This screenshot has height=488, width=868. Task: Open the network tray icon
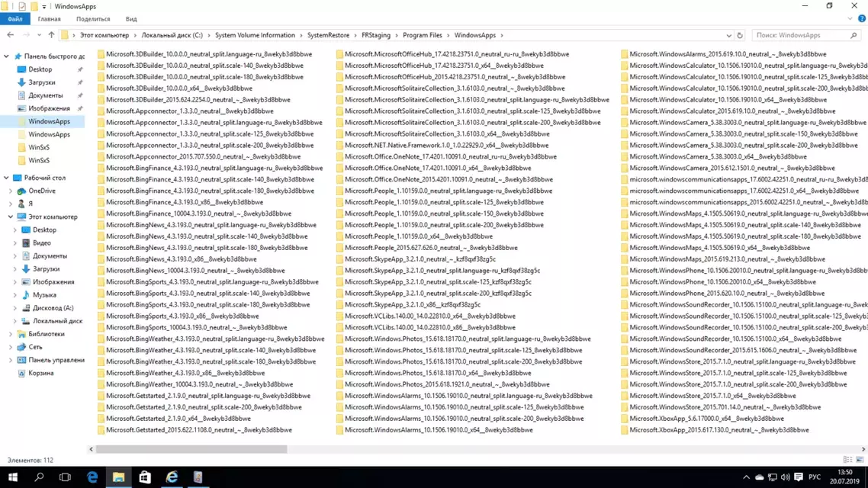pos(773,477)
